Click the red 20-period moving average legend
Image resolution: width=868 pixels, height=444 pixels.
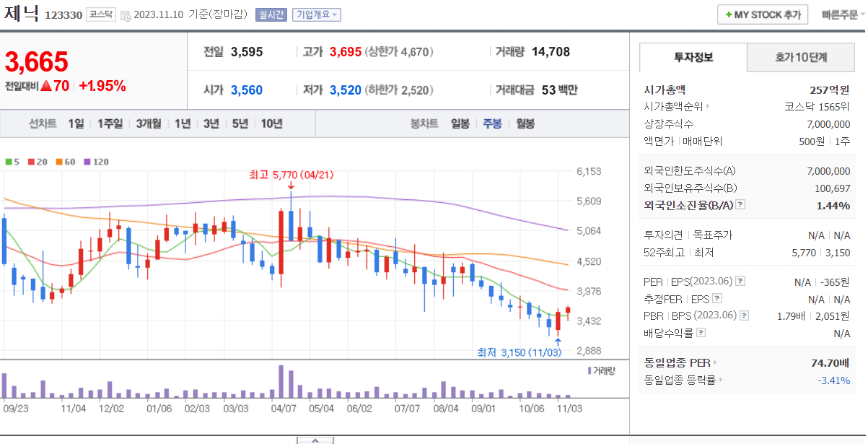coord(37,162)
